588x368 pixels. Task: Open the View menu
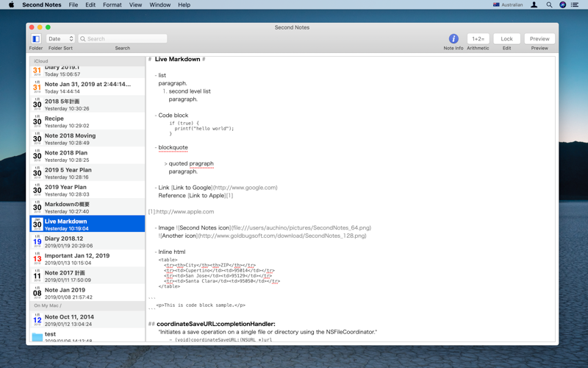click(x=135, y=5)
